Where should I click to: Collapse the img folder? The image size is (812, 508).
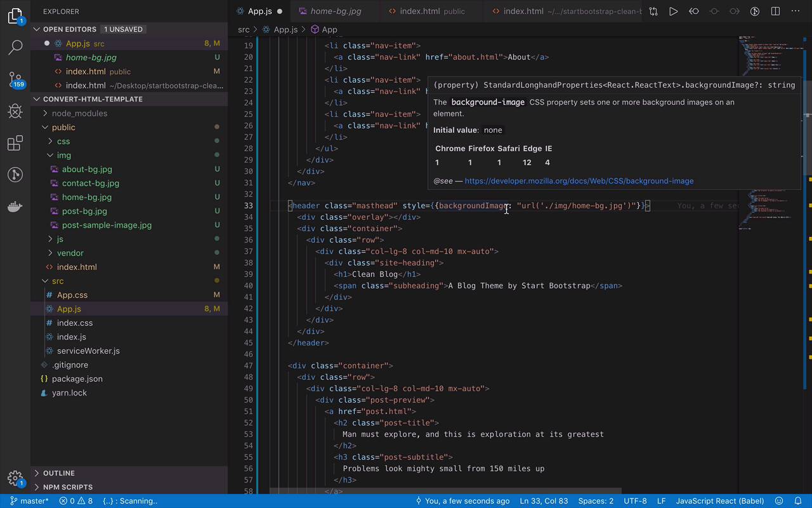coord(129,155)
